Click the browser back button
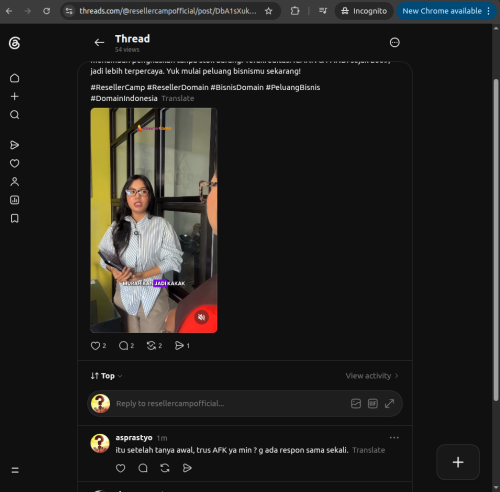The image size is (500, 492). tap(9, 11)
